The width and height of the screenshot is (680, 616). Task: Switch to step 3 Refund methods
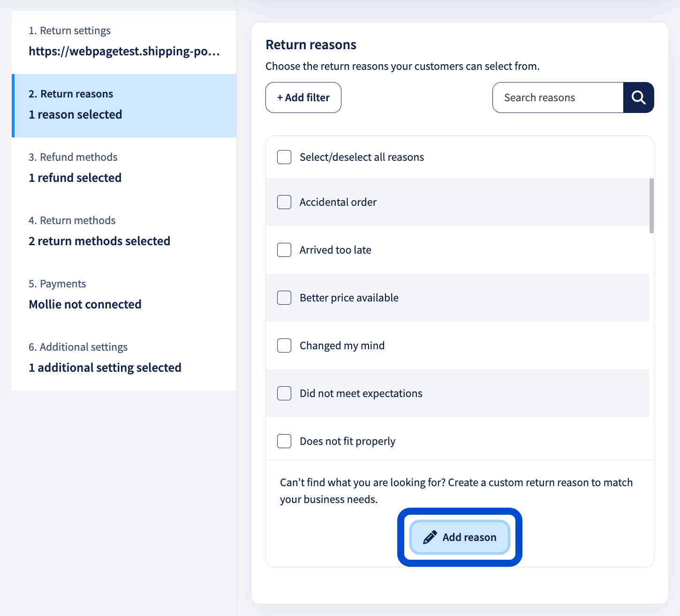(x=124, y=169)
